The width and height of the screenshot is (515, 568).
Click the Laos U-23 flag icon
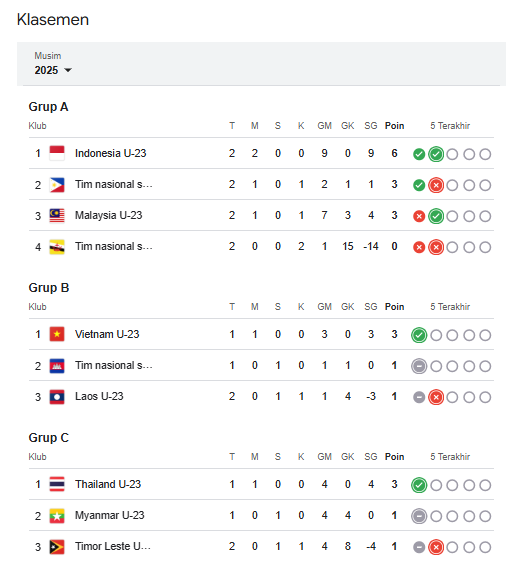tap(57, 397)
